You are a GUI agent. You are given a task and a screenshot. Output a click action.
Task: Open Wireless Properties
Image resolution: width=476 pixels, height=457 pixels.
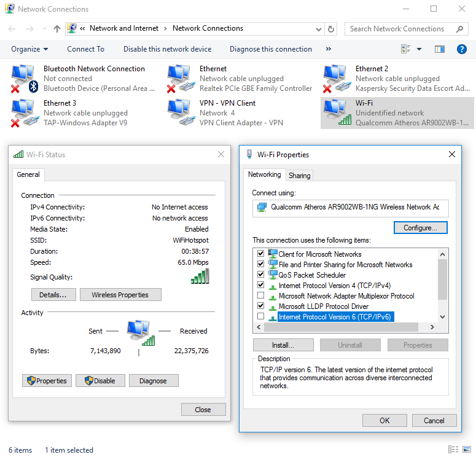click(x=120, y=295)
